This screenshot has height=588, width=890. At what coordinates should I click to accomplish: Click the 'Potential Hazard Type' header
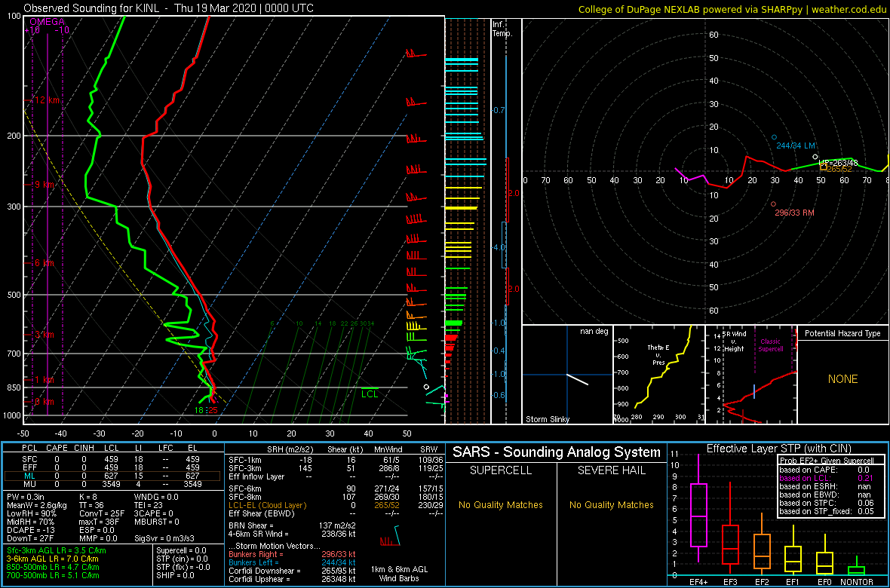click(842, 333)
